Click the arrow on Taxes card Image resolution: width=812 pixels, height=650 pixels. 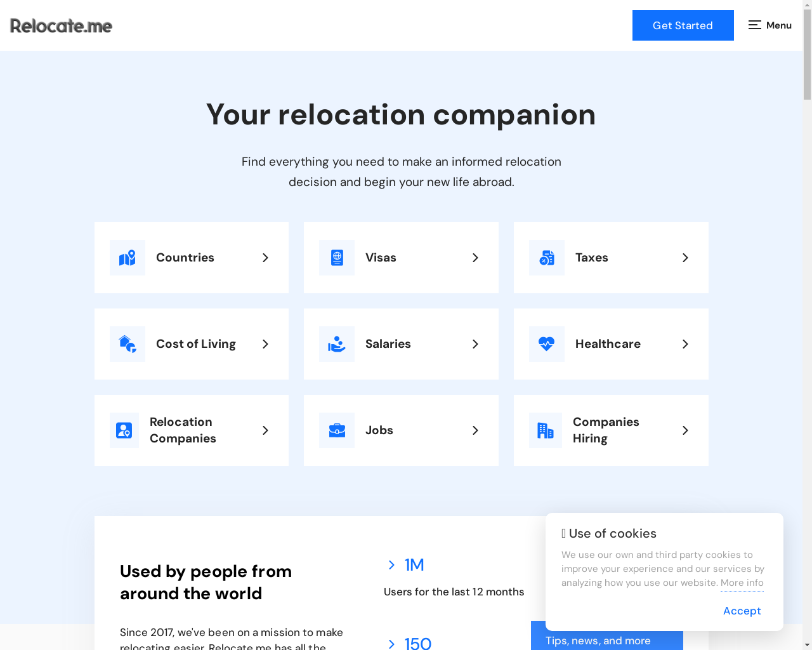point(685,258)
